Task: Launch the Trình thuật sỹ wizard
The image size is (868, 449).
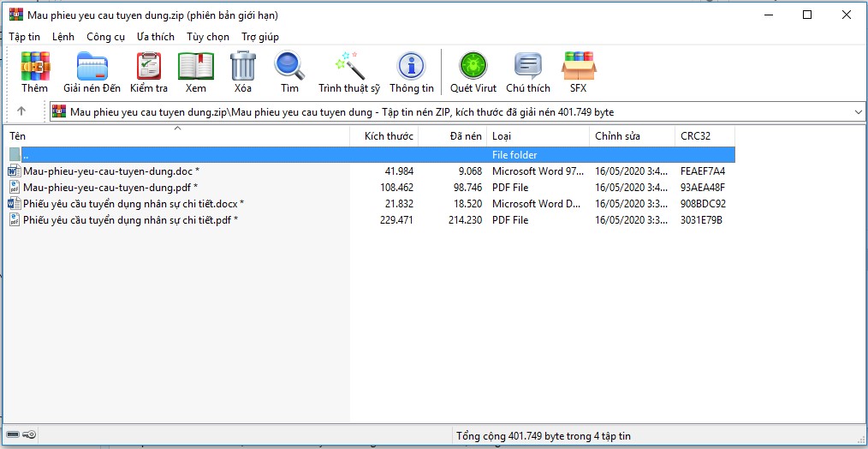Action: point(349,67)
